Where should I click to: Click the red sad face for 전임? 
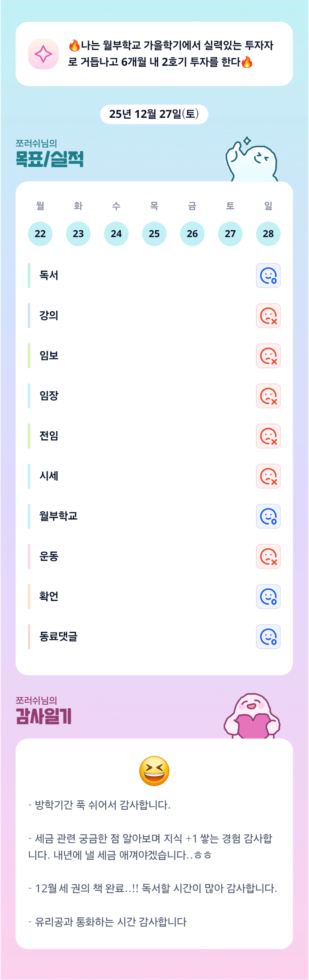(268, 436)
